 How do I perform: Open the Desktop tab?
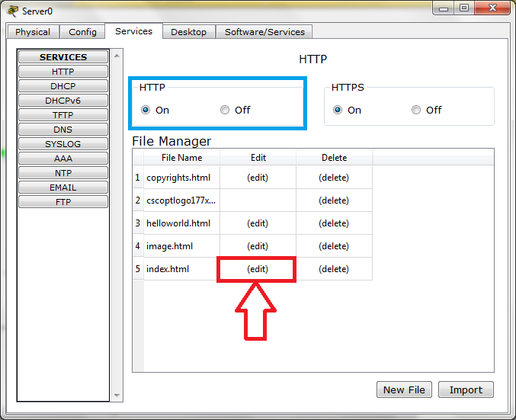(189, 32)
